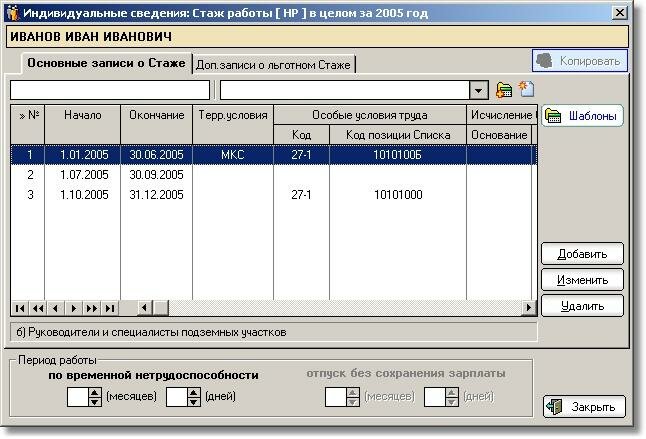The image size is (646, 439).
Task: Select the Основные записи о Стаже tab
Action: [106, 63]
